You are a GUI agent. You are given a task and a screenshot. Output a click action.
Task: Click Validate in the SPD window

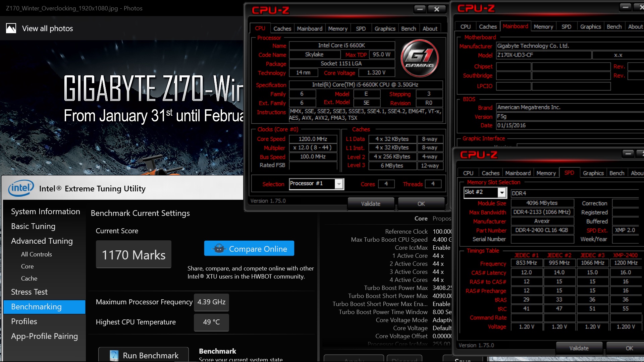(x=579, y=348)
